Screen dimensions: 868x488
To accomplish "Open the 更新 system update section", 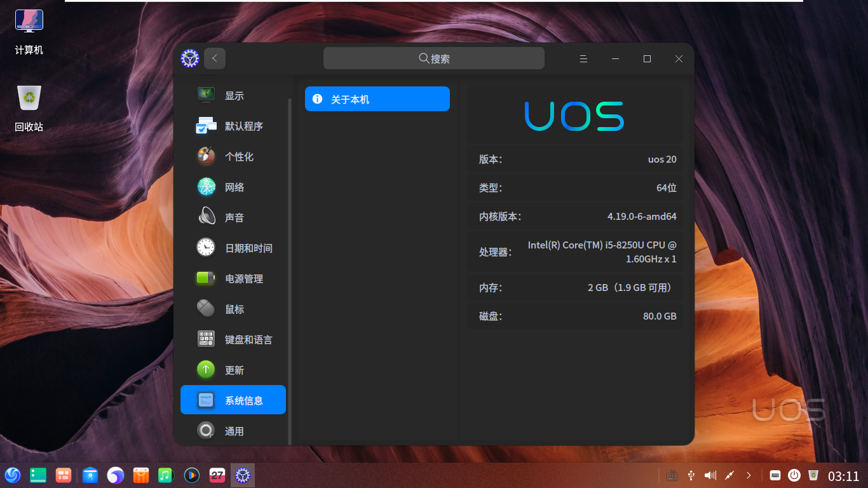I will [232, 370].
